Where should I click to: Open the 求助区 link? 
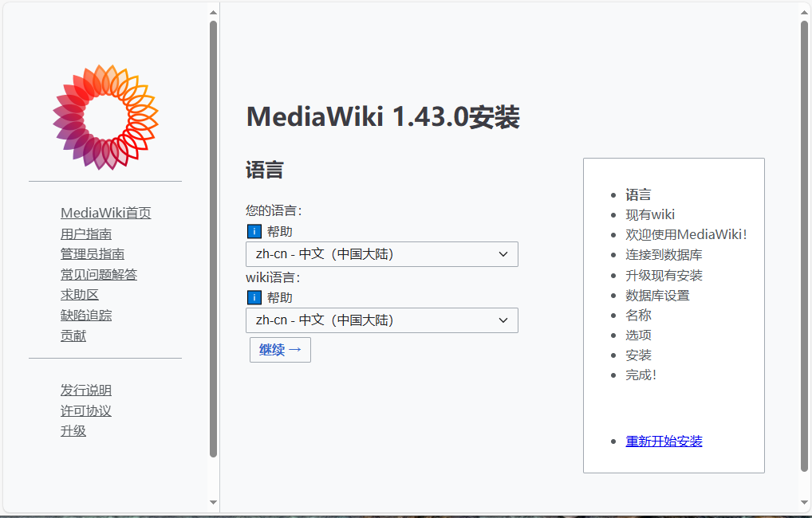(80, 295)
